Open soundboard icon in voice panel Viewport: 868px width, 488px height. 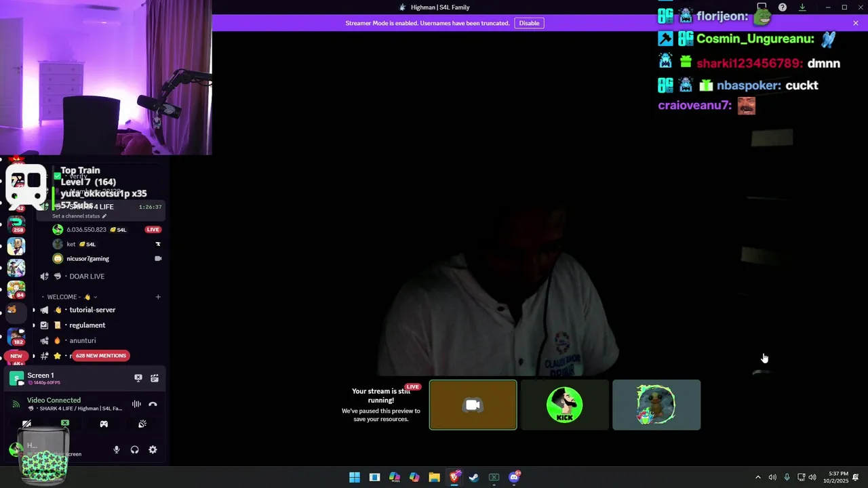(142, 424)
